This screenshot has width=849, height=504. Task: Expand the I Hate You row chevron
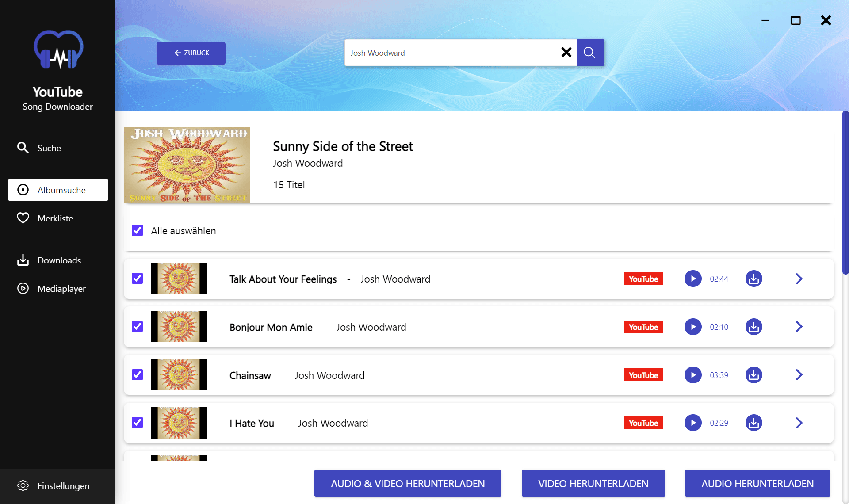pyautogui.click(x=799, y=423)
